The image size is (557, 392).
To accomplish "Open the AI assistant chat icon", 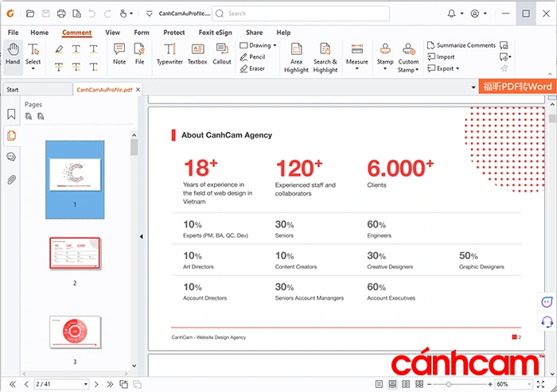I will coord(547,302).
